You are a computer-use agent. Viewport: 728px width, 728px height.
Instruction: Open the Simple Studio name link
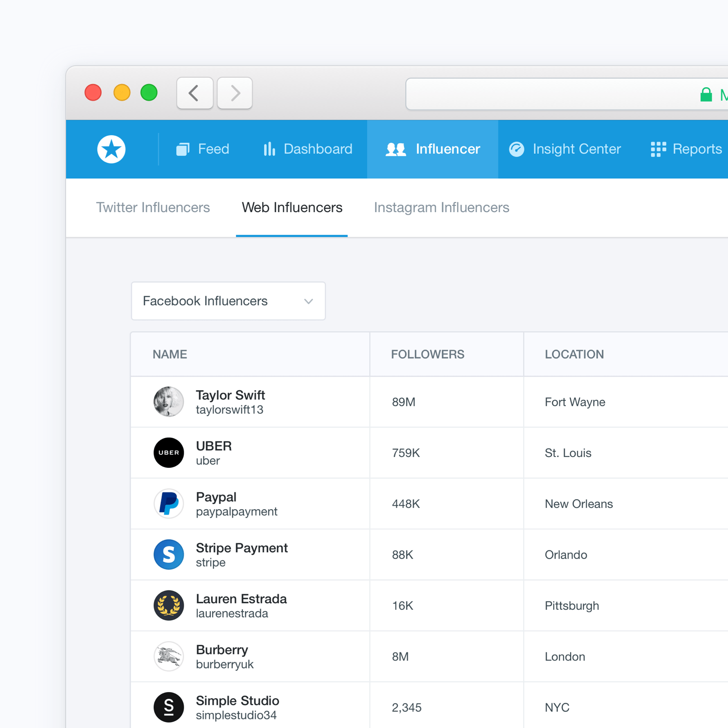pyautogui.click(x=237, y=701)
